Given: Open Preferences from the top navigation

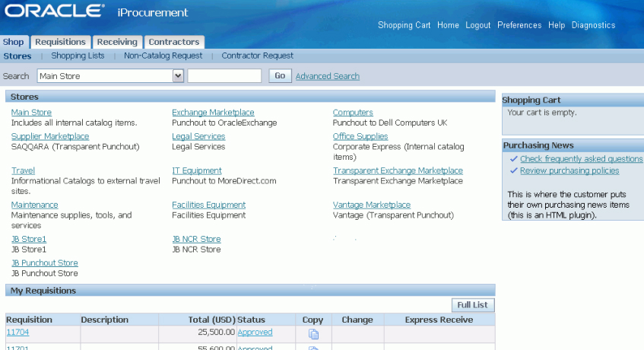Looking at the screenshot, I should [519, 25].
